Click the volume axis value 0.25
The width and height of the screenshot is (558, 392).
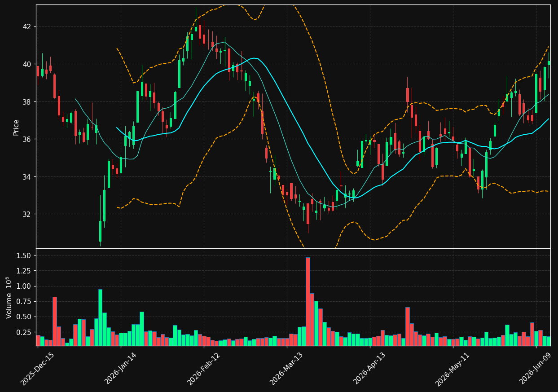click(x=24, y=332)
